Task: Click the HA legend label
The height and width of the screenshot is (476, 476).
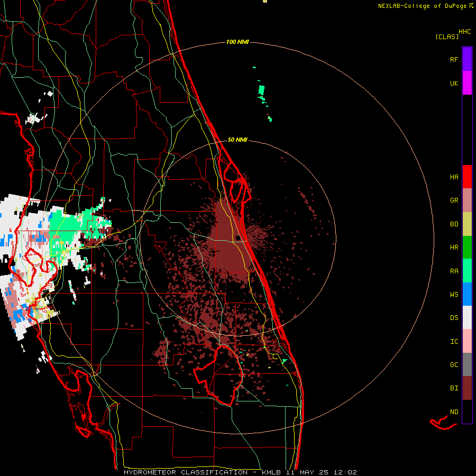Action: pyautogui.click(x=454, y=177)
